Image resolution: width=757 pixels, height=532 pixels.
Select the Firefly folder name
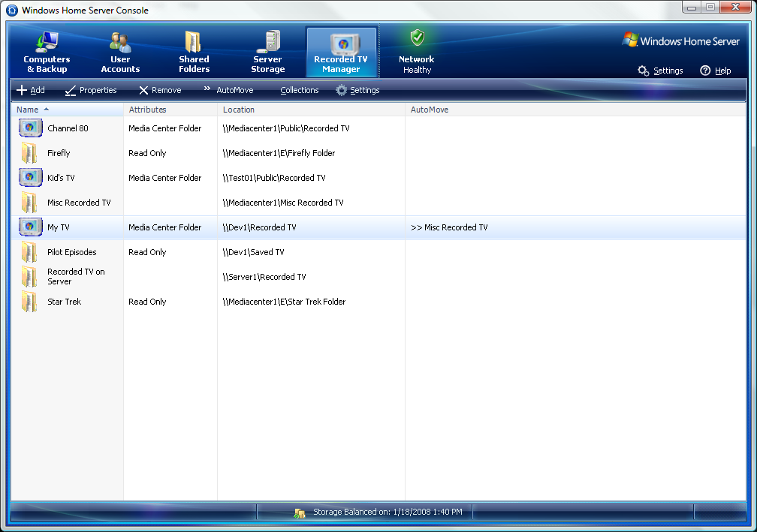pyautogui.click(x=59, y=153)
